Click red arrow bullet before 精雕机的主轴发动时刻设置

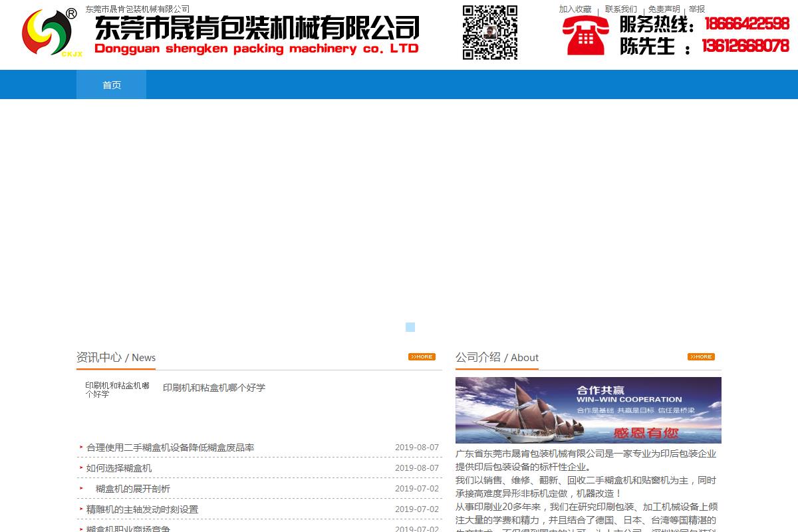81,509
